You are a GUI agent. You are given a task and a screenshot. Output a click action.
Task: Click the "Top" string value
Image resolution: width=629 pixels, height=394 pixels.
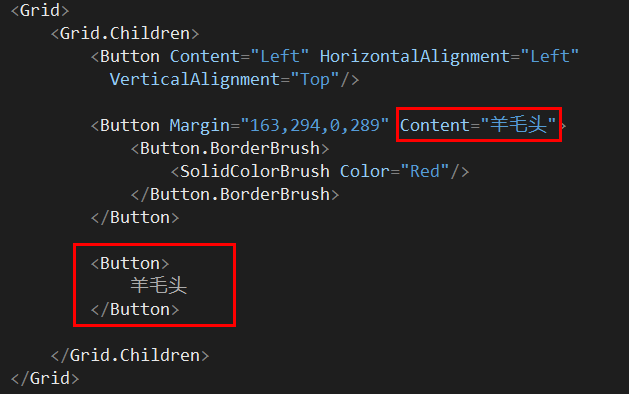pyautogui.click(x=314, y=79)
